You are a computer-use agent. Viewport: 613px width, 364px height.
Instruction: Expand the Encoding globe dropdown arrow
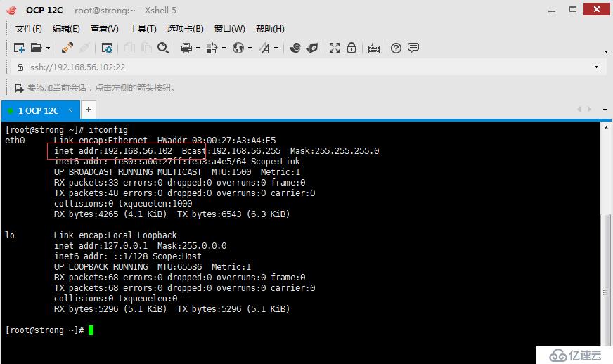(250, 48)
